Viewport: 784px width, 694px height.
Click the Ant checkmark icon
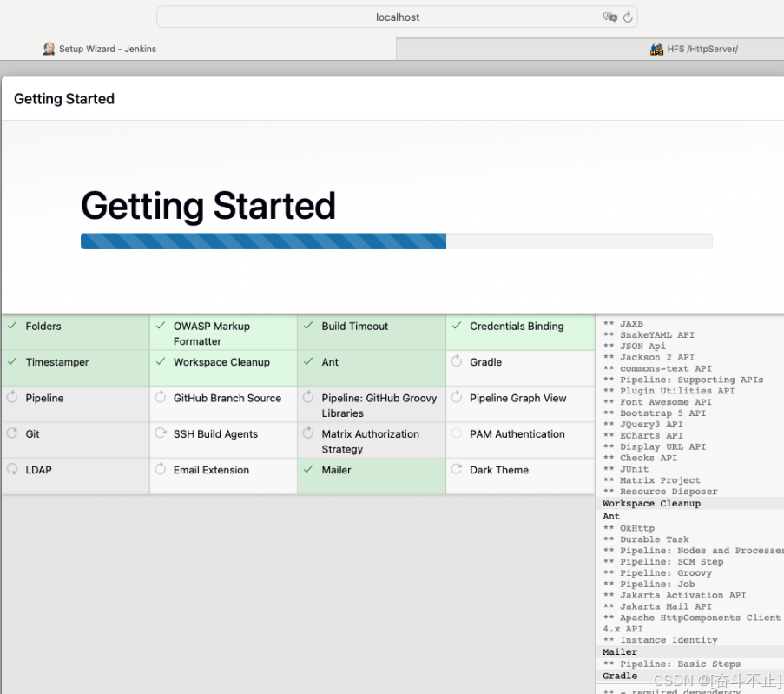coord(308,361)
